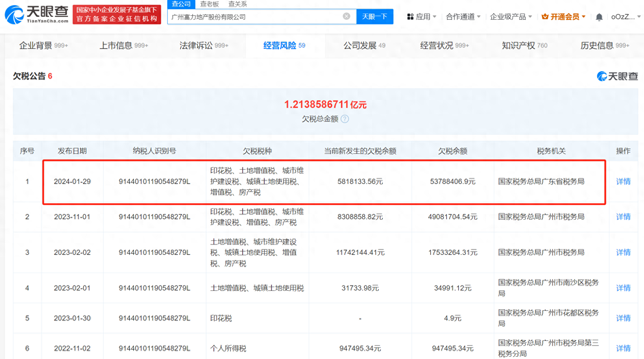Image resolution: width=644 pixels, height=359 pixels.
Task: Open the oOzZ user account menu
Action: click(626, 17)
